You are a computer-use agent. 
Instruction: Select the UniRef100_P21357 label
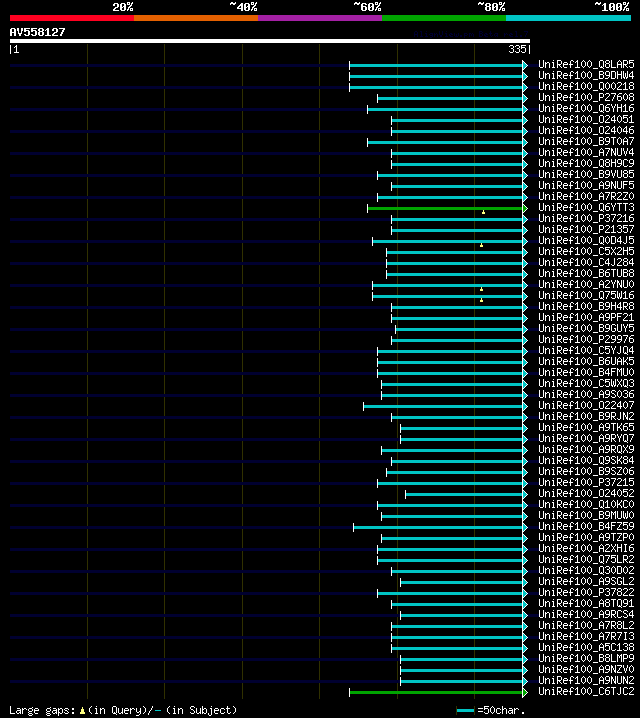click(586, 229)
